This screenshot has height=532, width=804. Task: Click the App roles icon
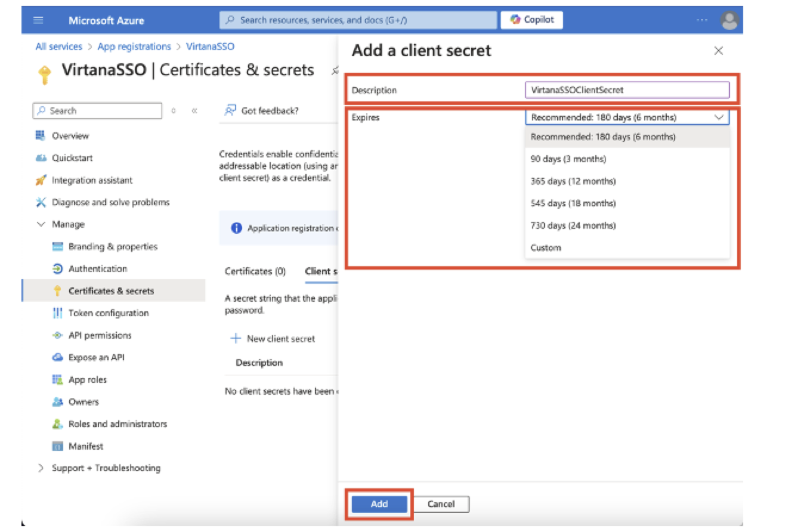(58, 379)
